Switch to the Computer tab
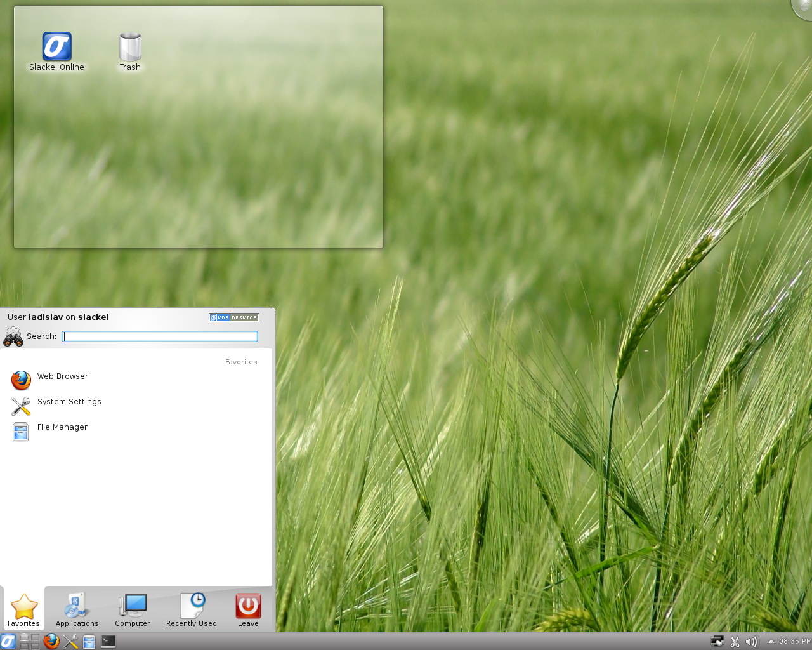The height and width of the screenshot is (650, 812). click(x=132, y=609)
